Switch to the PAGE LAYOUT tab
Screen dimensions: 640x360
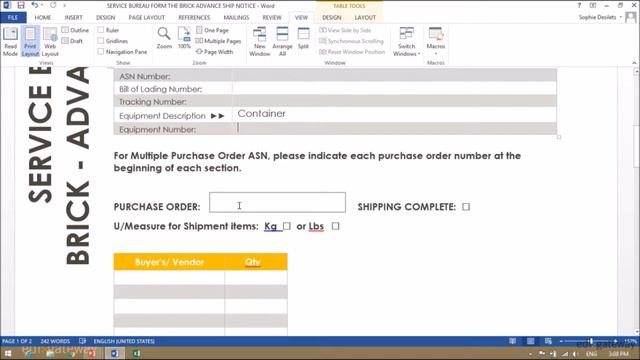coord(147,18)
